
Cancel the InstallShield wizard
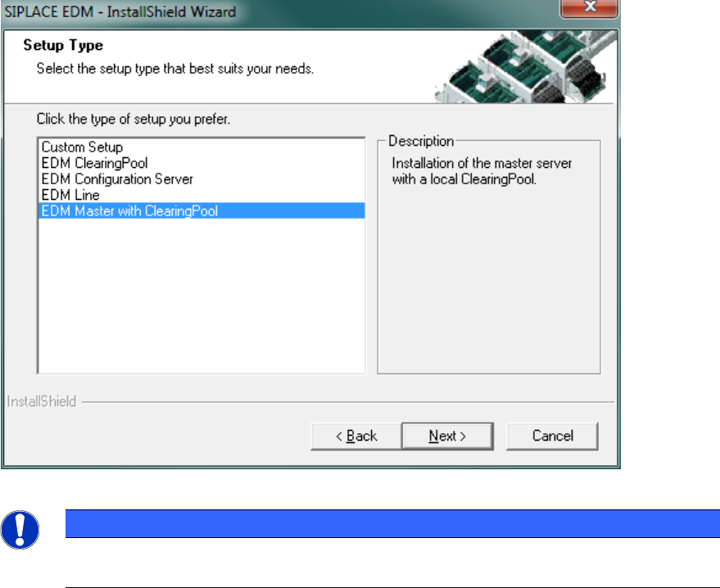pos(552,436)
